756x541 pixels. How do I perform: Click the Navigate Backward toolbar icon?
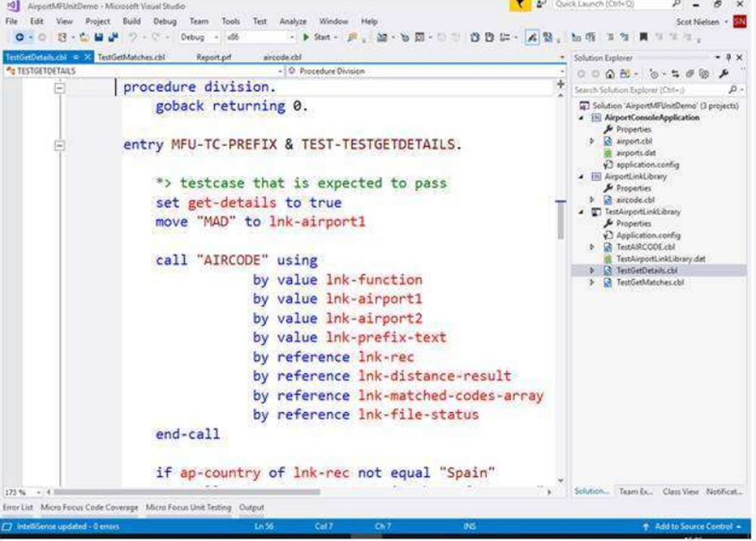[x=20, y=37]
